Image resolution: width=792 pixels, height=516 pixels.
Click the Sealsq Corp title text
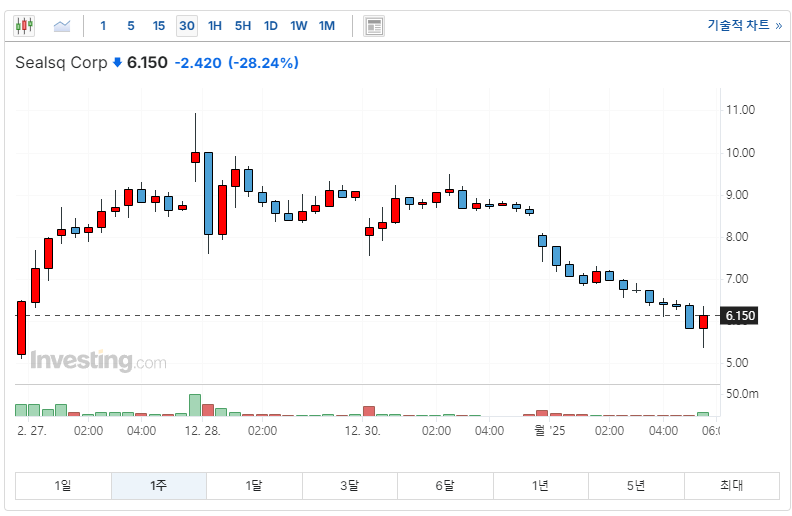click(62, 63)
